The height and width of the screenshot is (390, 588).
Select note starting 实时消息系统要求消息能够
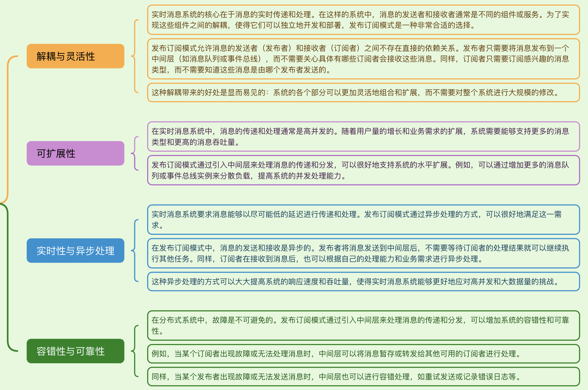[363, 220]
